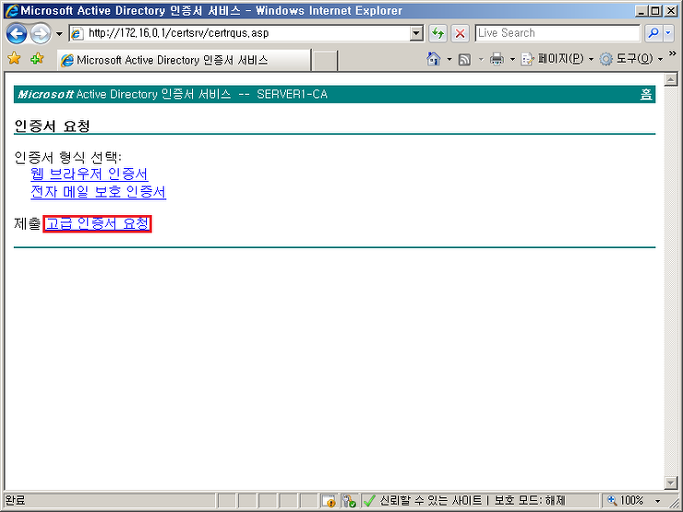This screenshot has width=683, height=512.
Task: Open the 웹 브라우저 인증서 link
Action: (89, 174)
